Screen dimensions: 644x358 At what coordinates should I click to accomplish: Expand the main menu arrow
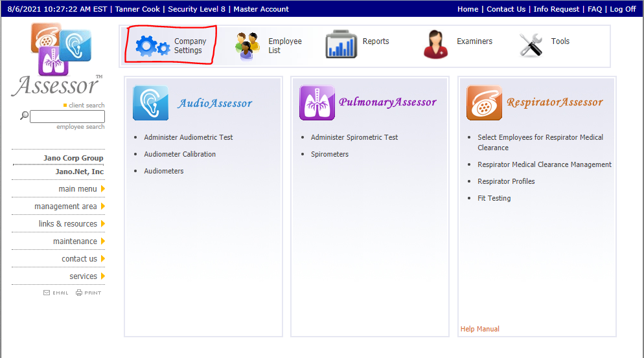tap(102, 189)
